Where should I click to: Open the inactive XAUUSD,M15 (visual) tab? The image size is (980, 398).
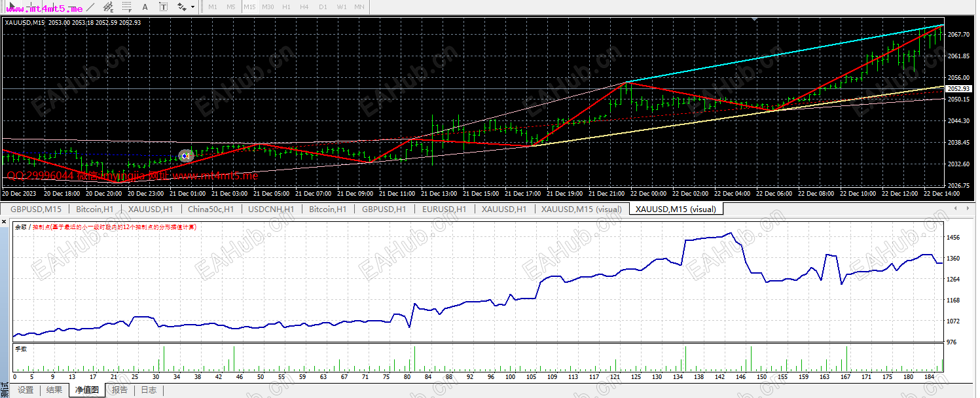tap(581, 209)
